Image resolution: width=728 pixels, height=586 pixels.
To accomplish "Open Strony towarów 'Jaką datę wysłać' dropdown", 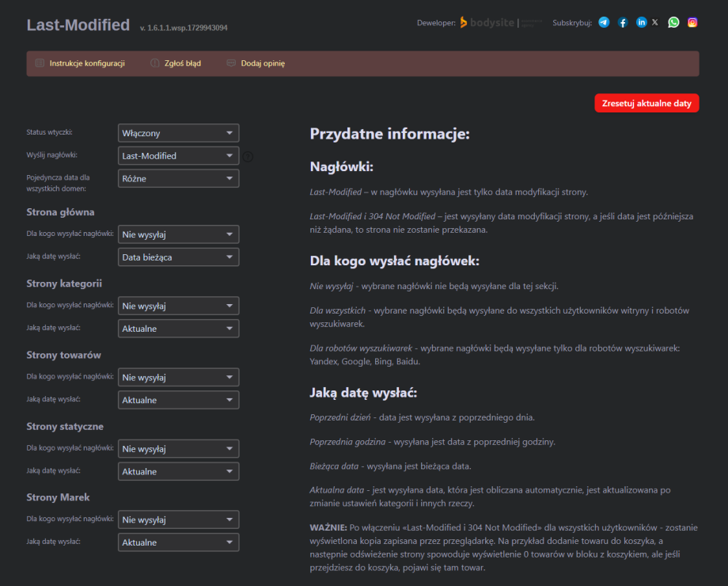I will click(x=178, y=400).
